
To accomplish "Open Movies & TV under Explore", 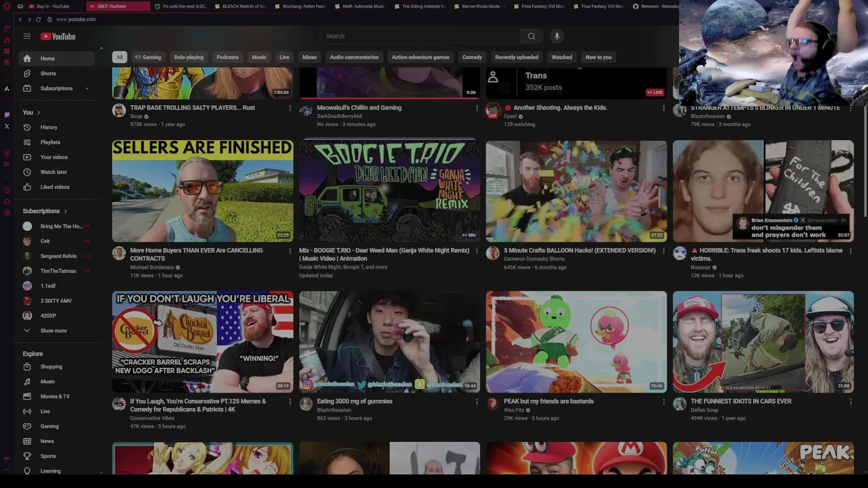I will (x=56, y=396).
